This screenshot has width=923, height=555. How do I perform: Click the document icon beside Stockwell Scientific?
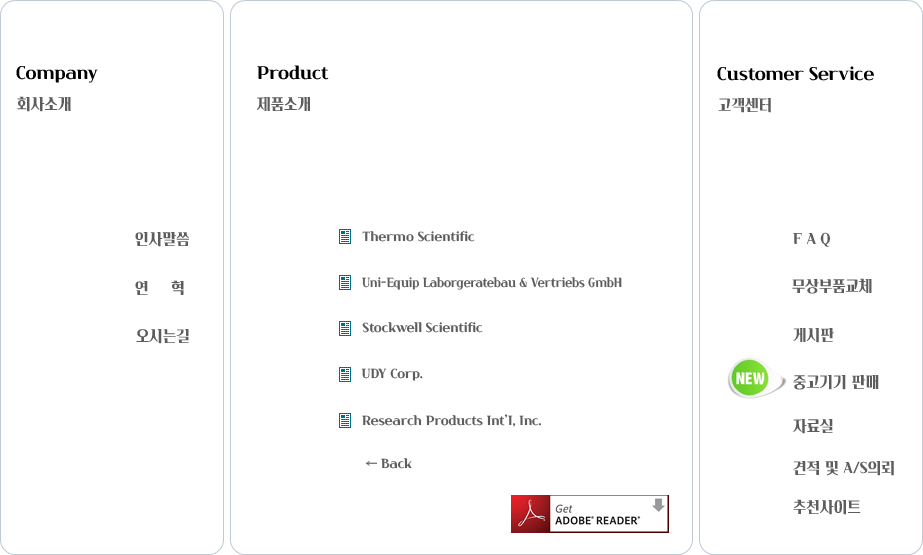(345, 328)
